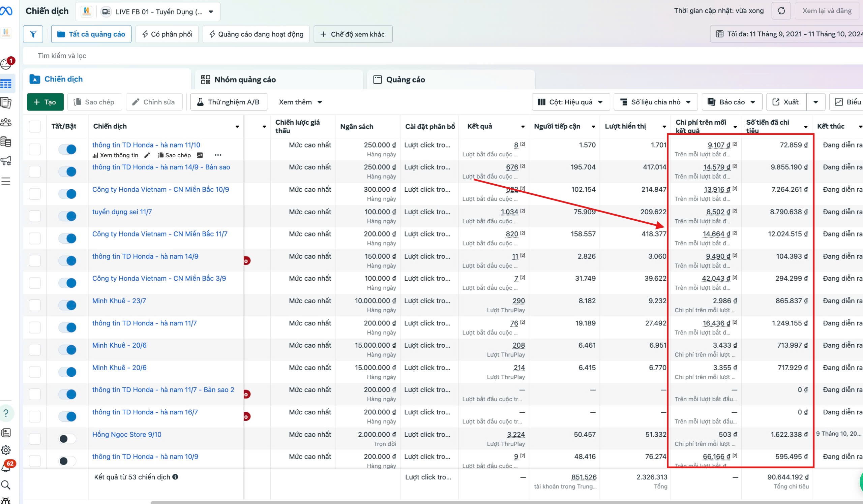Select the Tất cả quảng cáo view

91,34
